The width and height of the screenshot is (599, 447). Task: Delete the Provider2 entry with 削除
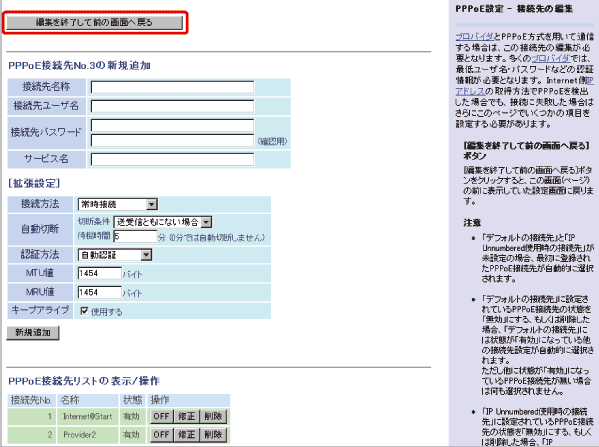point(213,435)
